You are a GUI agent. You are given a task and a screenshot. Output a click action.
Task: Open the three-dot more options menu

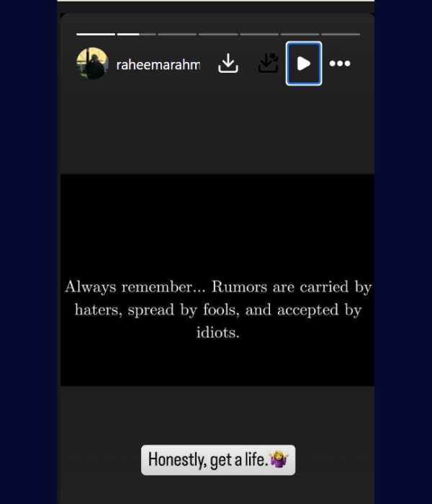[x=340, y=63]
